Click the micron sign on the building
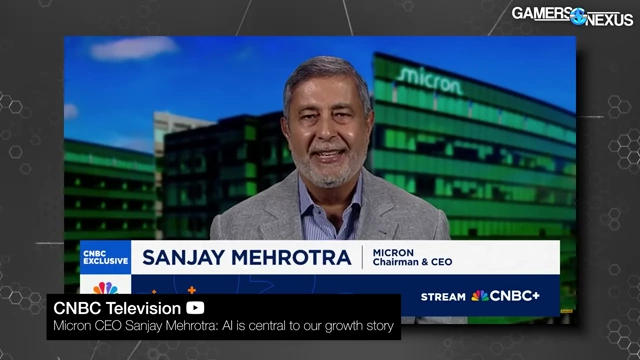This screenshot has height=360, width=640. 429,80
